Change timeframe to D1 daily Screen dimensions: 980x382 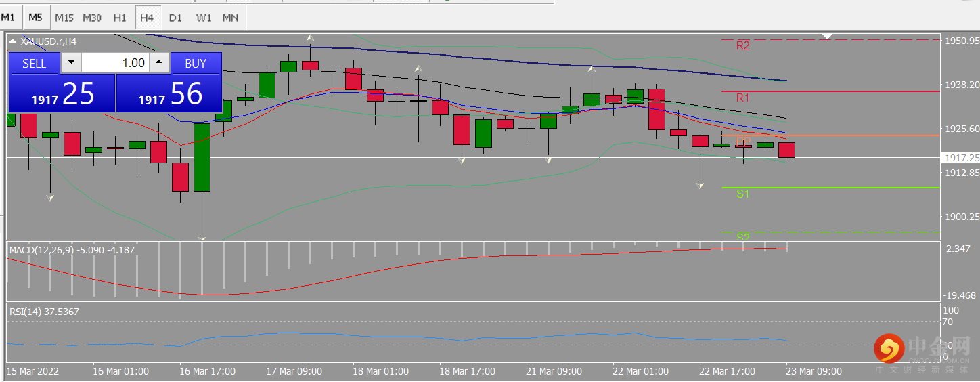coord(175,18)
